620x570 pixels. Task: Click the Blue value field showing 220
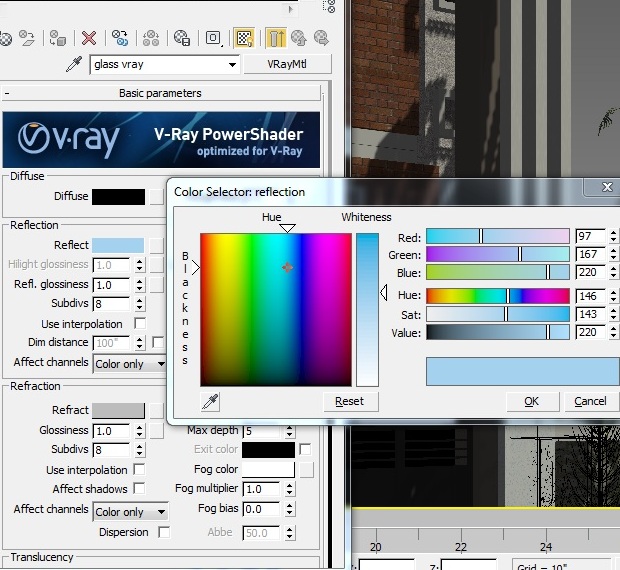click(590, 272)
